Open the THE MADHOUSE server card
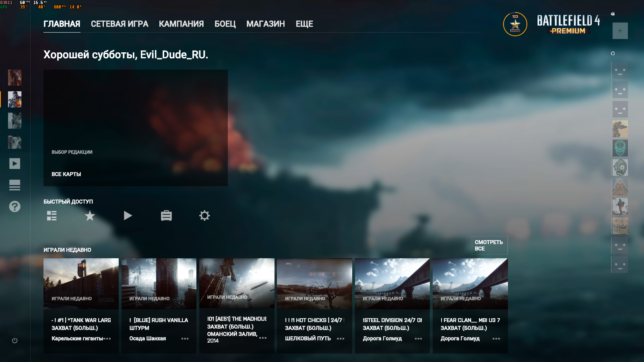Screen dimensions: 644x362 [x=237, y=306]
